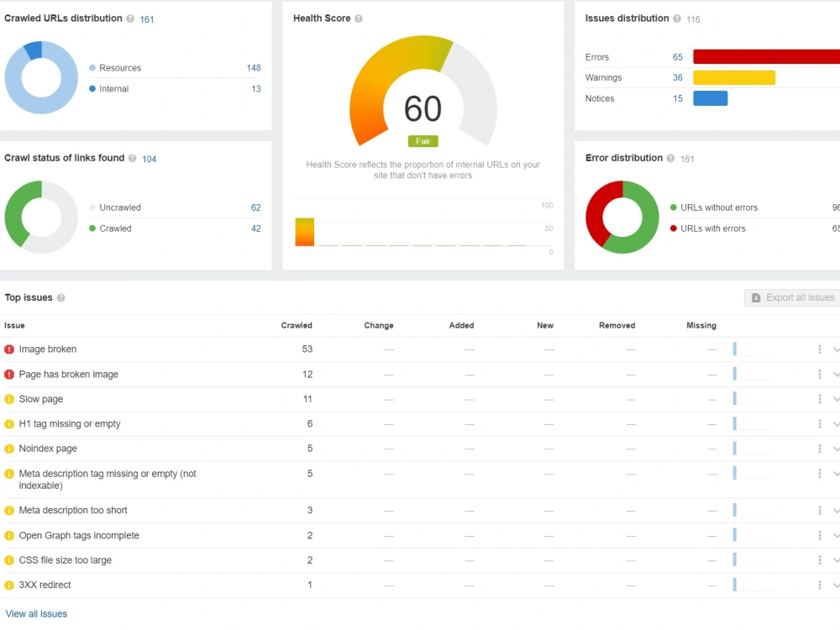Open three-dot menu for Page has broken image
This screenshot has width=840, height=630.
(x=820, y=375)
